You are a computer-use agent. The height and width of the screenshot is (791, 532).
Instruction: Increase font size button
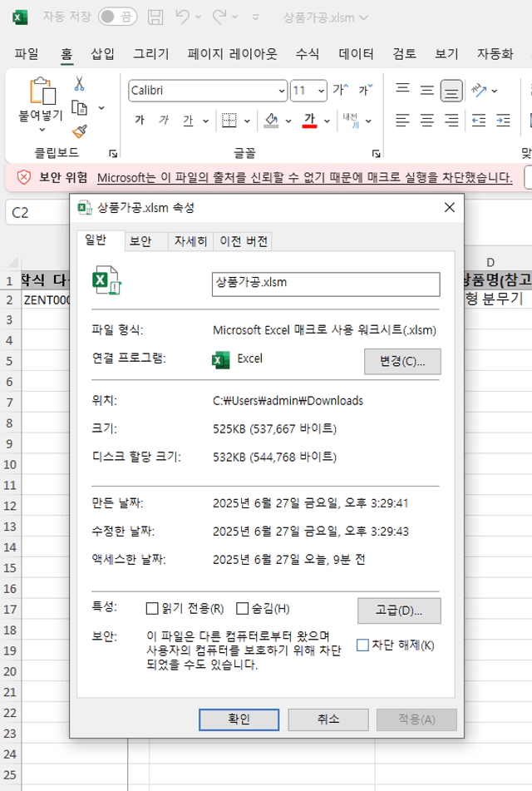point(340,90)
